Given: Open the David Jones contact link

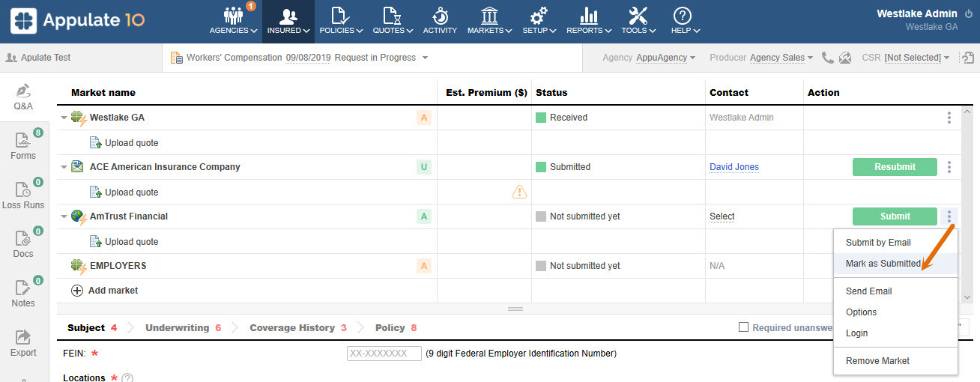Looking at the screenshot, I should [734, 167].
